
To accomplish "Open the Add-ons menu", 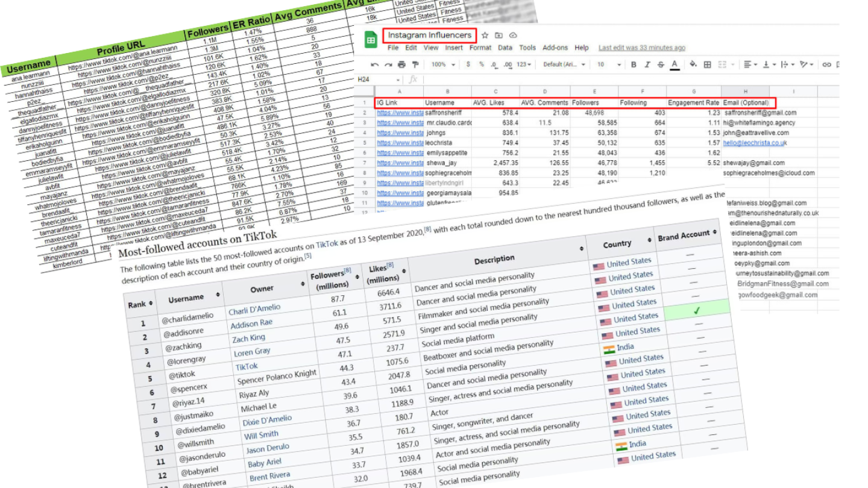I will [x=555, y=48].
